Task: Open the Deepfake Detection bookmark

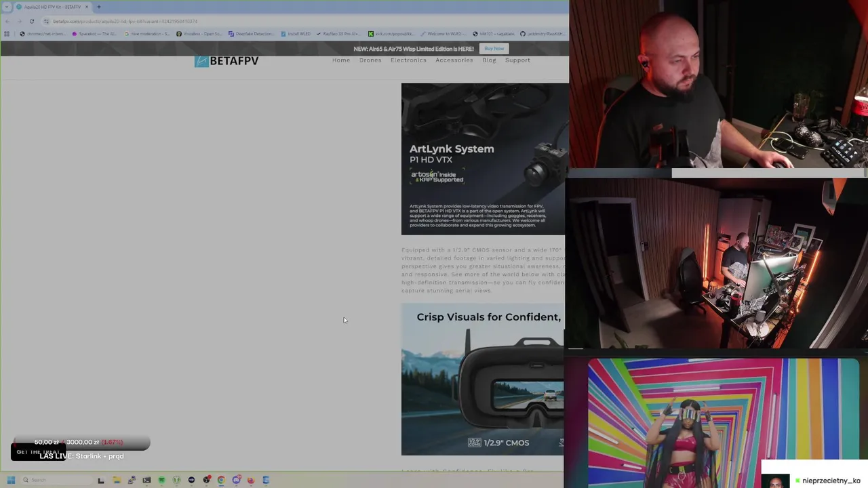Action: [251, 33]
